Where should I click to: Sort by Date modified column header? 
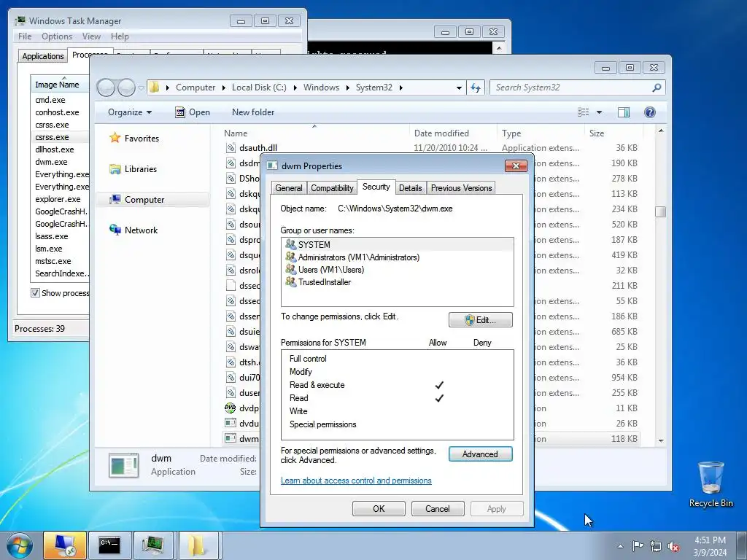coord(441,133)
